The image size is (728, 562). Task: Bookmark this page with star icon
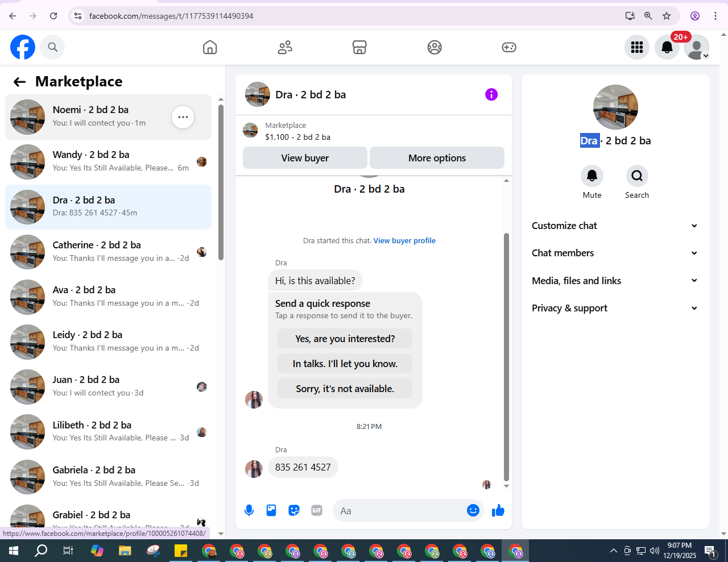(x=667, y=16)
